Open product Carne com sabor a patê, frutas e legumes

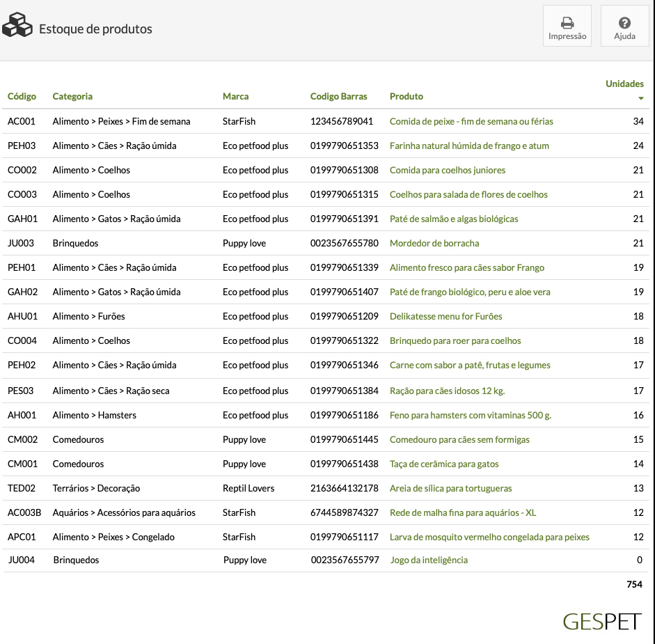pos(470,365)
